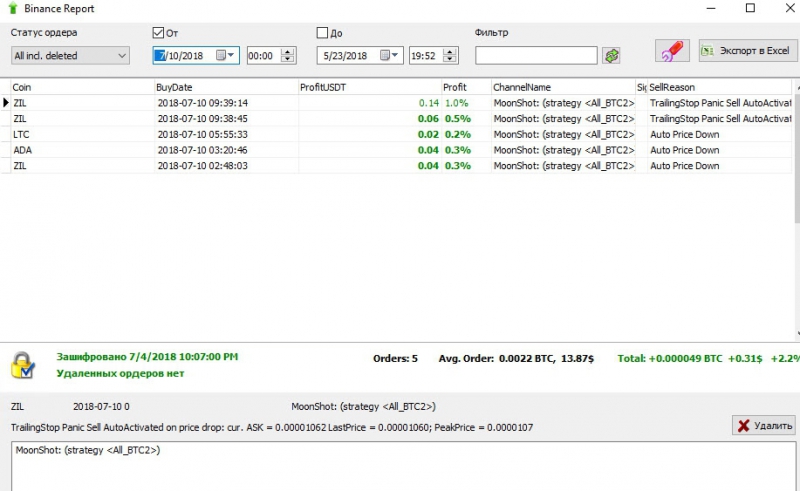Click the Binance Report app icon
The image size is (800, 491).
pos(13,8)
